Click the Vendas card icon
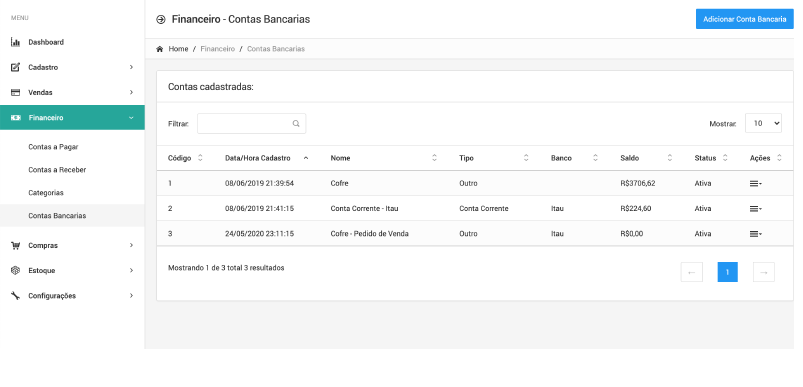This screenshot has width=803, height=387. tap(15, 92)
